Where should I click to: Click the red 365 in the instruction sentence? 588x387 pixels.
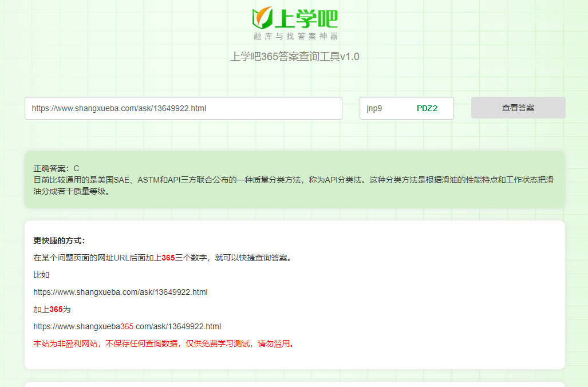(x=168, y=258)
